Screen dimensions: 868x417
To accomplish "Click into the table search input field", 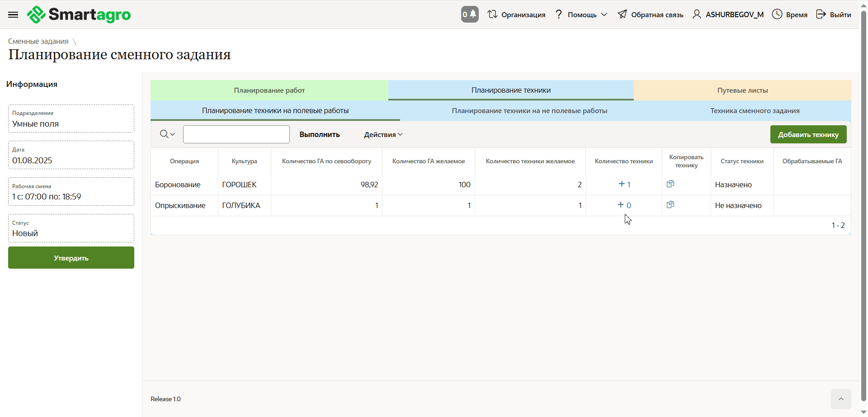I will tap(236, 134).
